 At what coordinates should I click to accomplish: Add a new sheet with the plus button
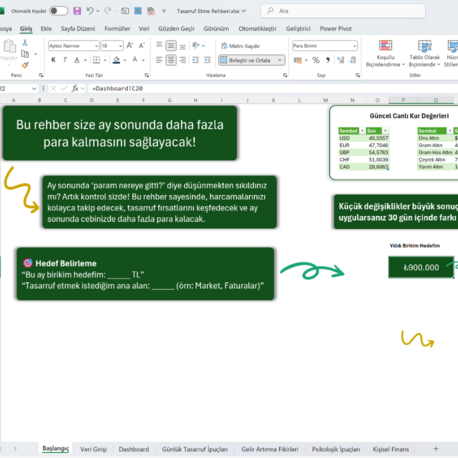pos(436,449)
